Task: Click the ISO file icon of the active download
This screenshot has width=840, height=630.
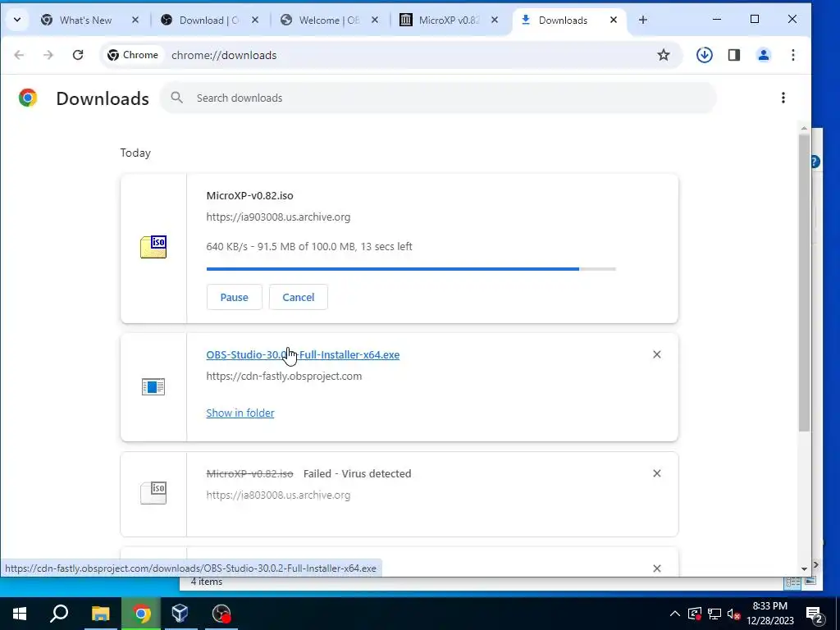Action: 153,246
